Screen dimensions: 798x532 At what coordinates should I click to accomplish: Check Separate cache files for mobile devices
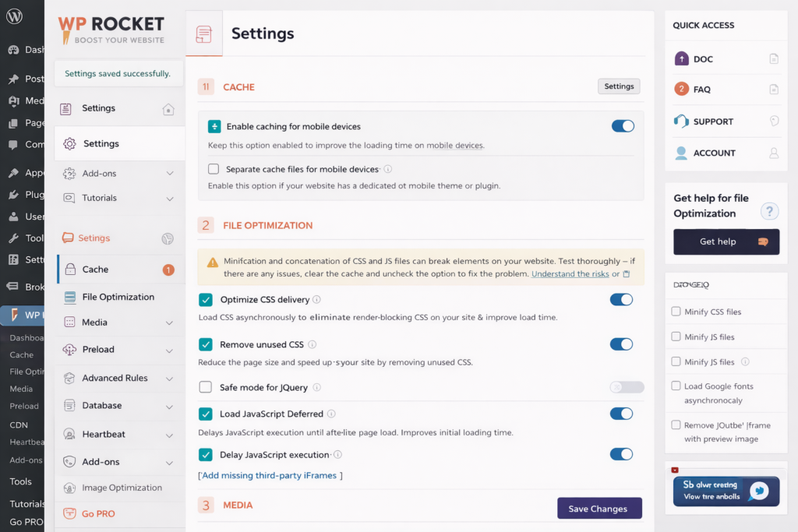click(214, 169)
